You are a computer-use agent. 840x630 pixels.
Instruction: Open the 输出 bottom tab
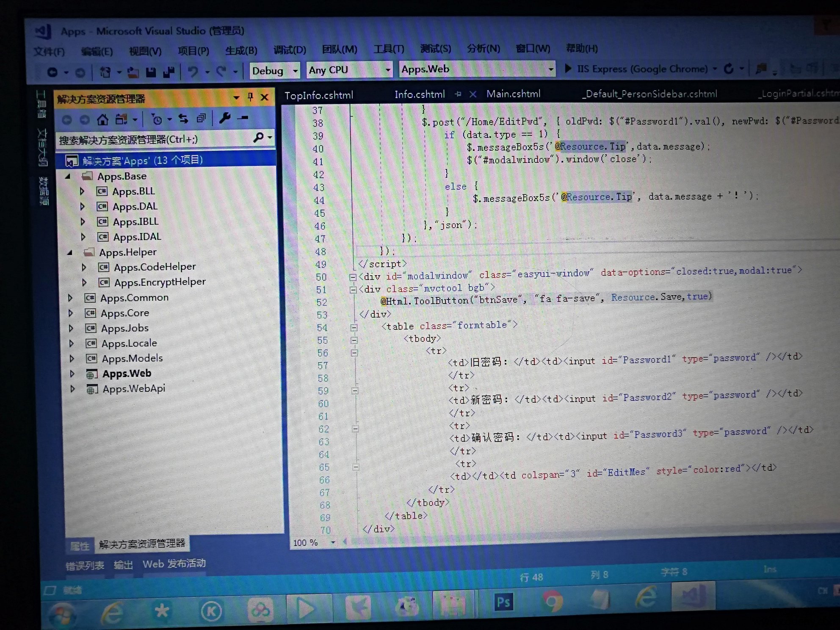(x=123, y=564)
